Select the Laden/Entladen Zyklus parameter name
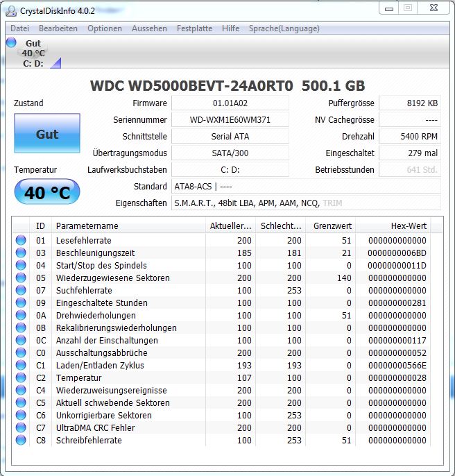 [x=100, y=365]
